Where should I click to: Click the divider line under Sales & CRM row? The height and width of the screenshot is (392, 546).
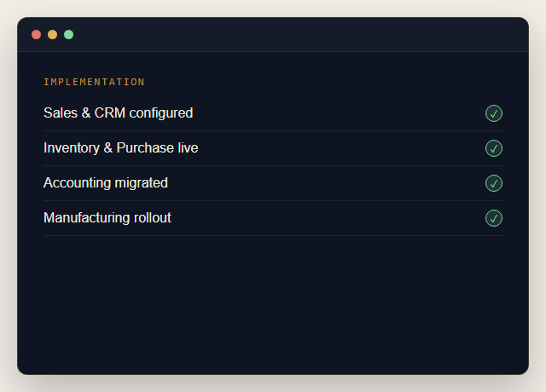click(273, 130)
